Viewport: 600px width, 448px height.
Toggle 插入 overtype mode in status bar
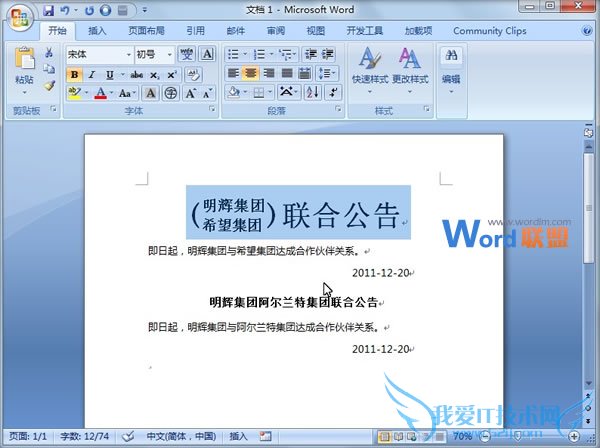coord(238,436)
